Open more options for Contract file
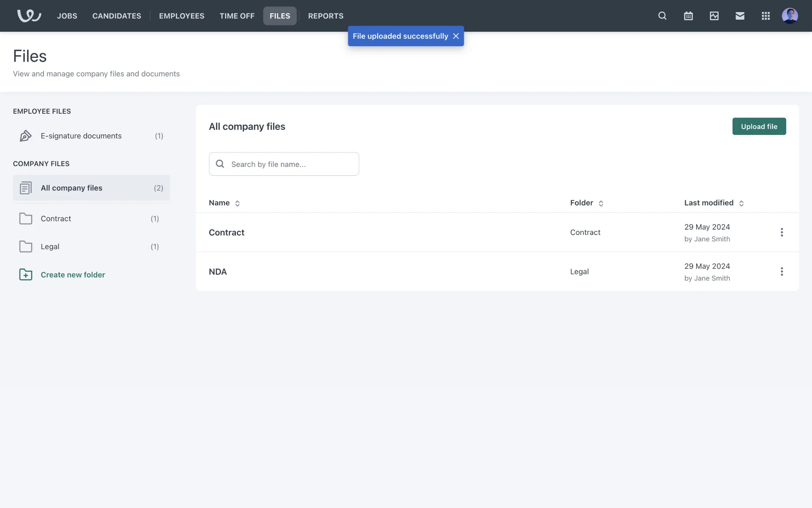The image size is (812, 508). (782, 232)
